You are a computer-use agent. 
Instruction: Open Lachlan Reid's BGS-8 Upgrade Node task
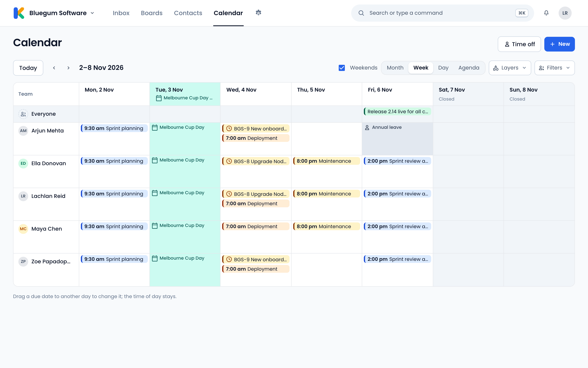[256, 194]
